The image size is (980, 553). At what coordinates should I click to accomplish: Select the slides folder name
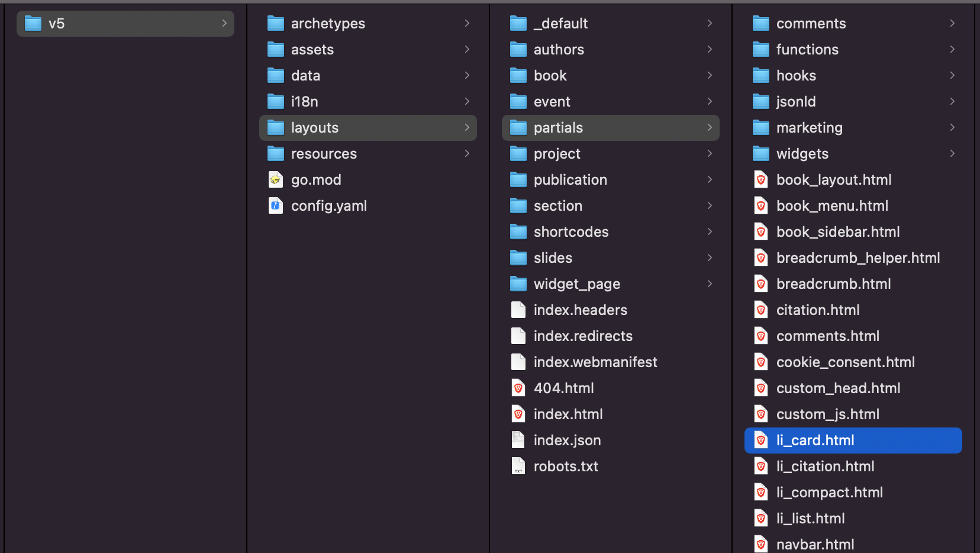[553, 258]
